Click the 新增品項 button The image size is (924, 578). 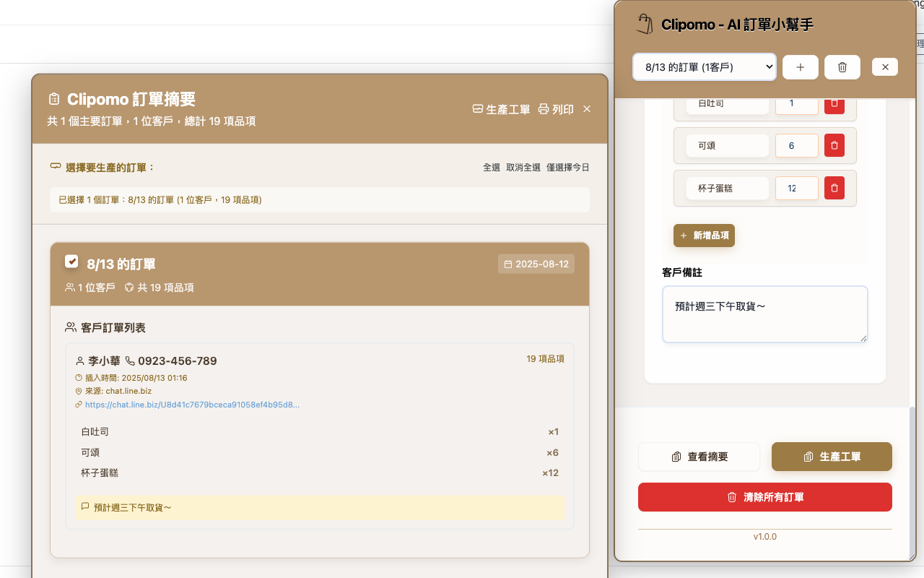pyautogui.click(x=704, y=236)
